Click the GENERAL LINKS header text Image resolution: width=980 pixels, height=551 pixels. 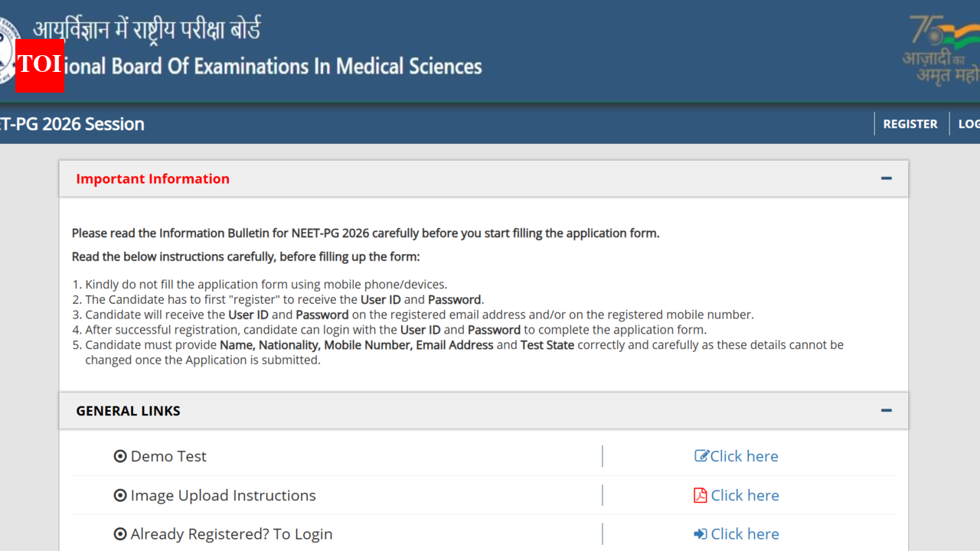click(128, 411)
